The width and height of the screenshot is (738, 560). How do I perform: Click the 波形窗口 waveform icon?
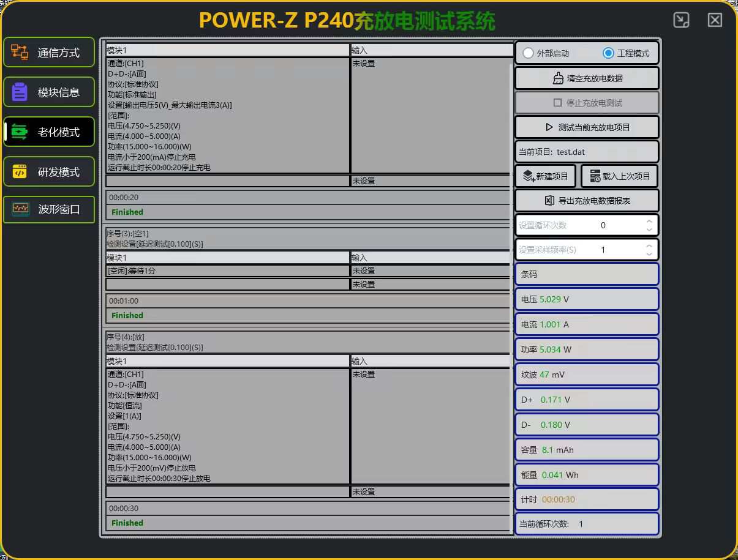click(x=20, y=209)
